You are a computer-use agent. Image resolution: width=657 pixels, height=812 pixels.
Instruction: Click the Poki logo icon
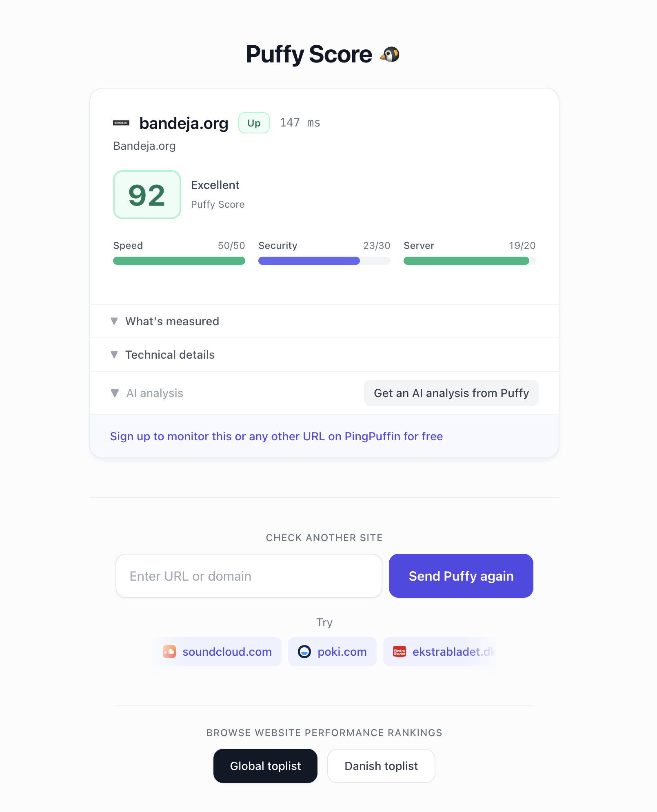click(x=304, y=652)
